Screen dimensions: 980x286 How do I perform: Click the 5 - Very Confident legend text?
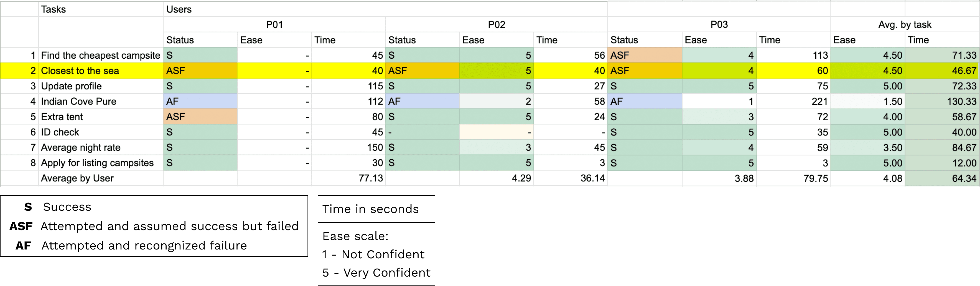point(376,273)
